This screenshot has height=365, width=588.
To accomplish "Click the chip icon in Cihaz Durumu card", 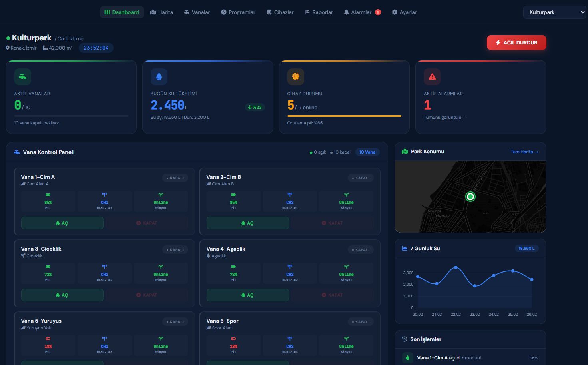I will point(295,77).
